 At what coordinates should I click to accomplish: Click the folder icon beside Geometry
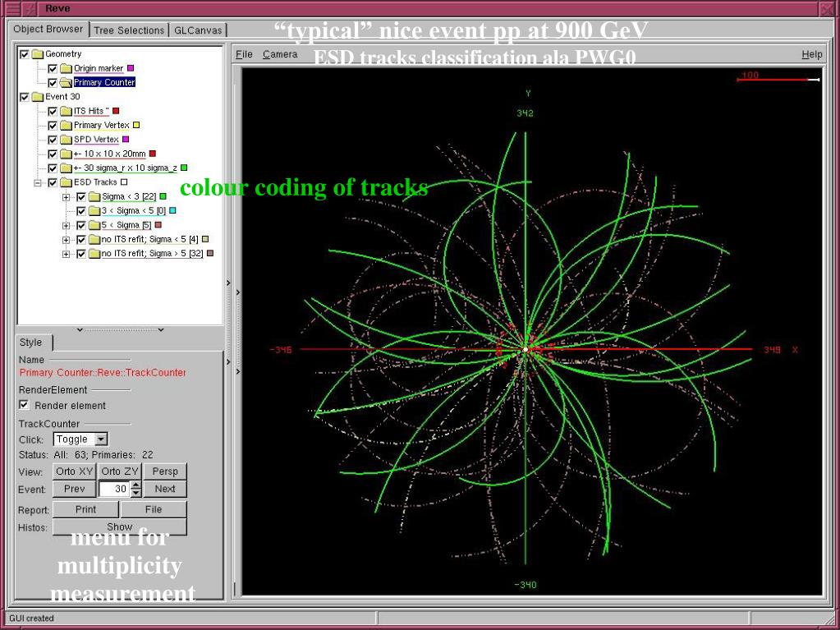[37, 54]
